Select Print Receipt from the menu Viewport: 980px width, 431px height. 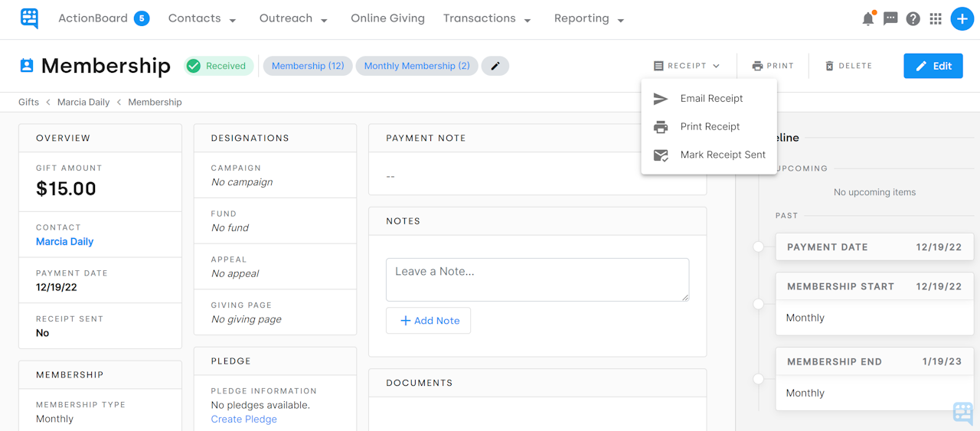(x=709, y=127)
